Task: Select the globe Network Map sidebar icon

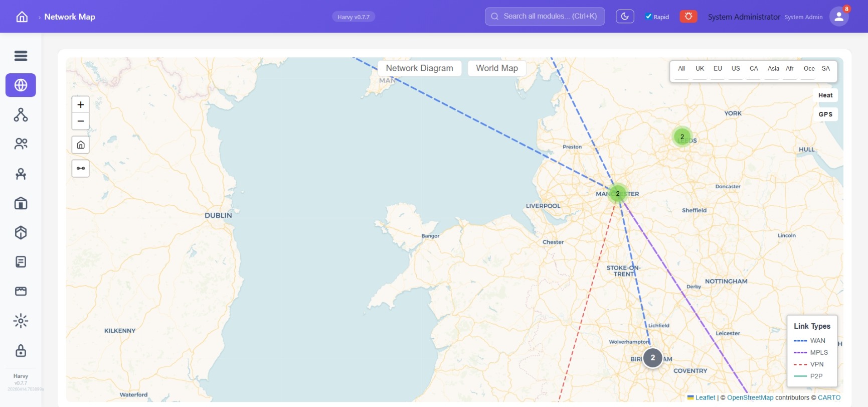Action: coord(21,85)
